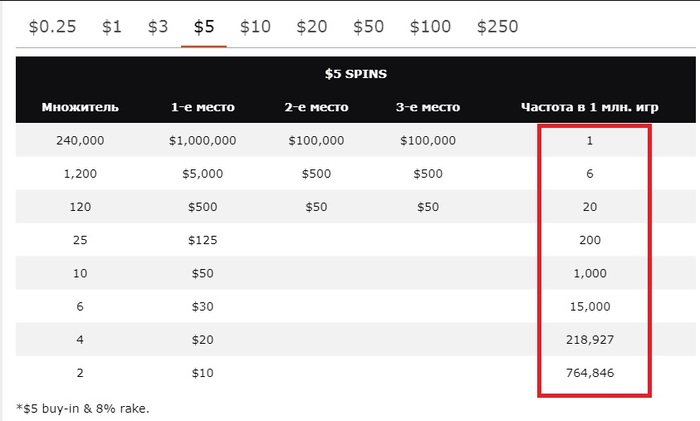Viewport: 700px width, 421px height.
Task: Click the 218,927 frequency value
Action: pos(590,340)
